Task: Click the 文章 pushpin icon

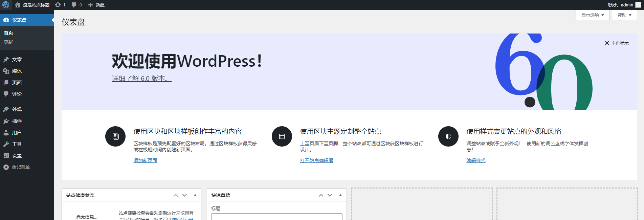Action: coord(6,60)
